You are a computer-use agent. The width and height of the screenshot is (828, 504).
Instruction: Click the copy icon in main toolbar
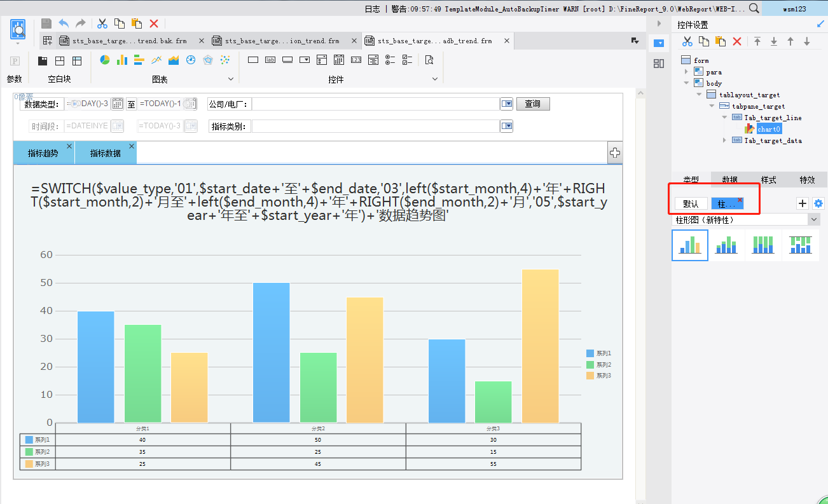coord(119,24)
